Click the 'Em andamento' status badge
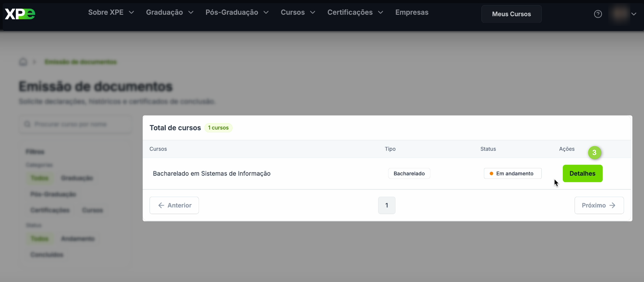 (x=513, y=173)
